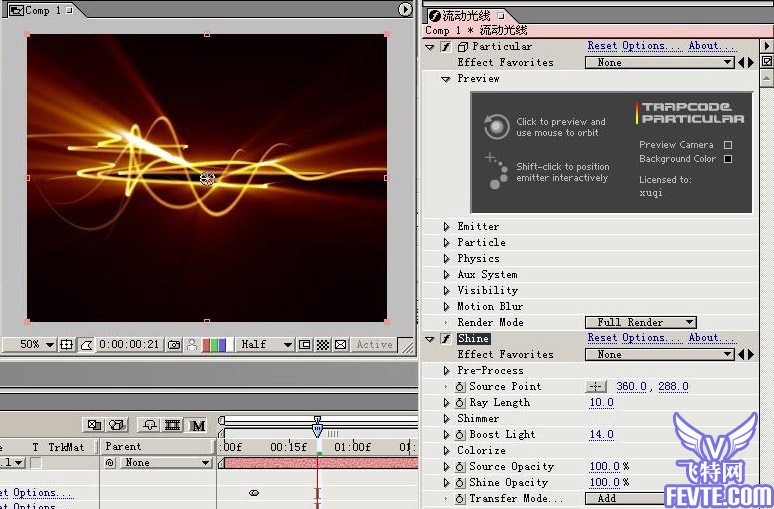Click the Shine Source Point crosshair button

pyautogui.click(x=596, y=387)
